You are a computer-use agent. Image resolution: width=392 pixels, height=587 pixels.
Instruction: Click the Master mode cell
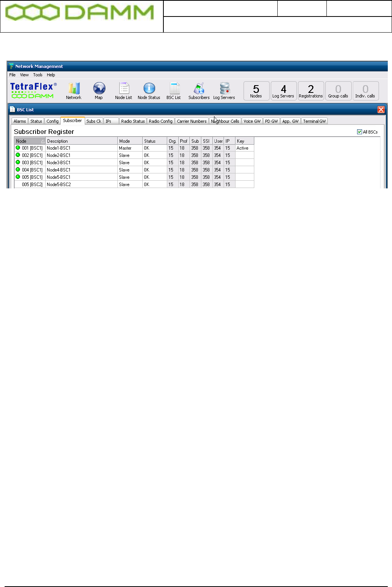pos(130,148)
